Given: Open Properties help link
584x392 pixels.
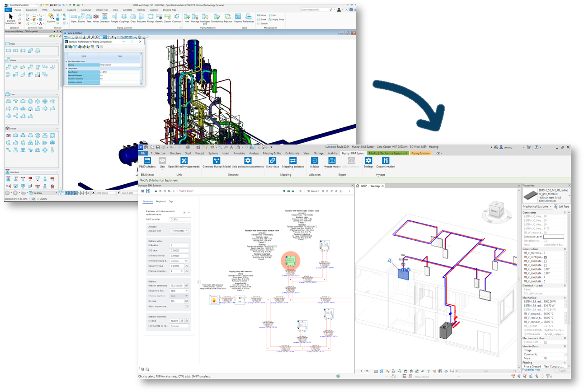Looking at the screenshot, I should (531, 369).
